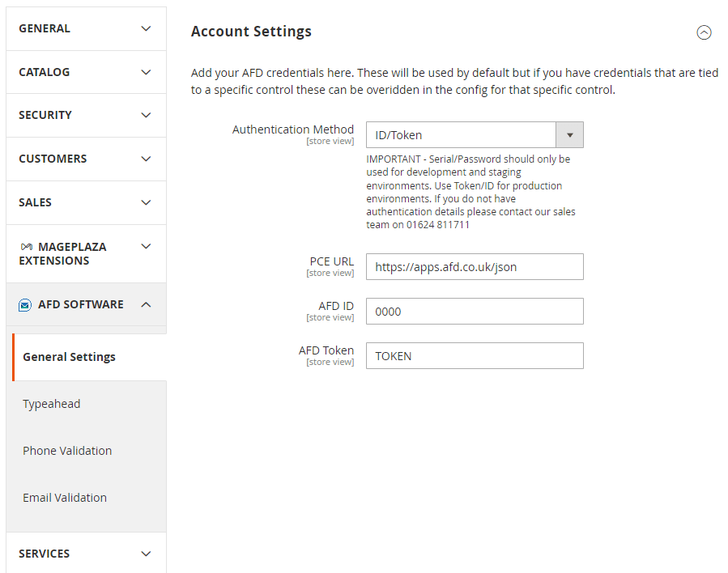Expand the Catalog section
The width and height of the screenshot is (728, 573).
(x=86, y=72)
